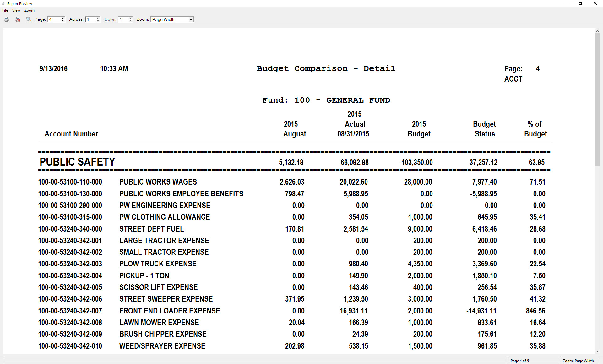Click the magnifying glass zoom icon

(28, 19)
